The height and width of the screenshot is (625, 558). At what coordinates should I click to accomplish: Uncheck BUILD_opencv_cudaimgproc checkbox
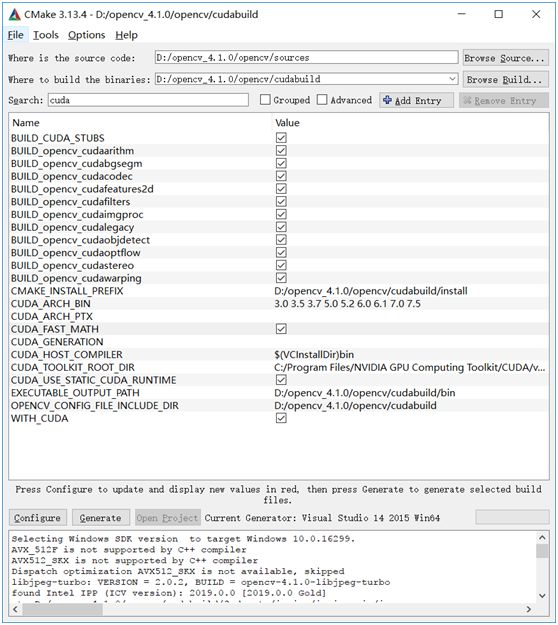(281, 214)
